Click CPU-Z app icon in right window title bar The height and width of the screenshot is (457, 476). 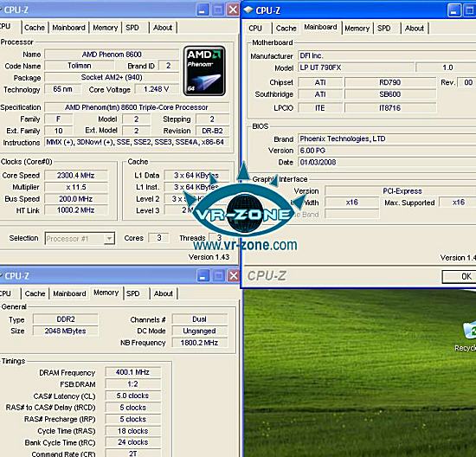click(x=248, y=10)
